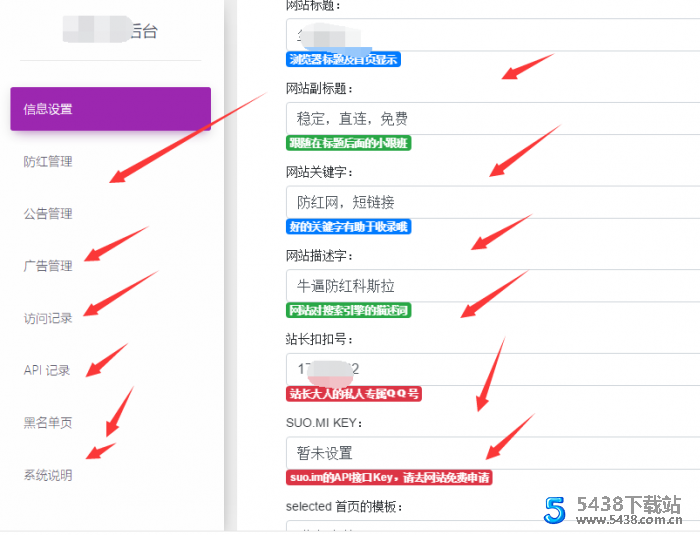
Task: Click the red 站长大人的私人专属QQ号 badge
Action: pyautogui.click(x=353, y=394)
